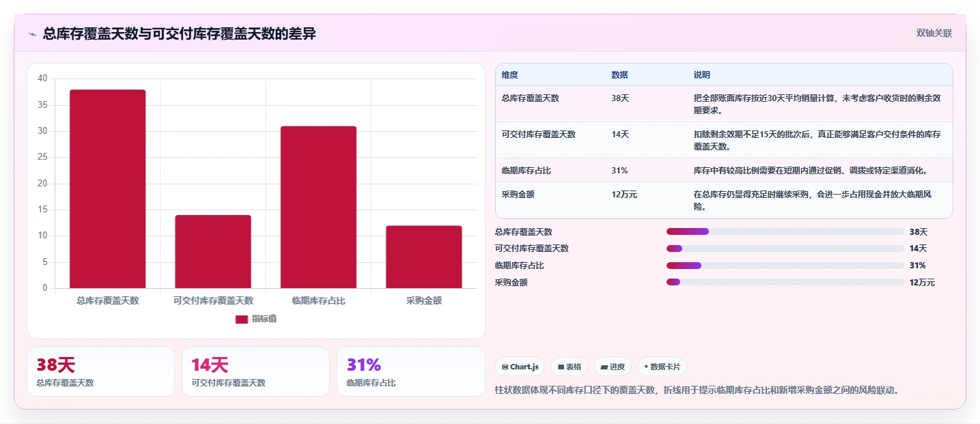The width and height of the screenshot is (980, 424).
Task: Select the Chart.js tag button
Action: pyautogui.click(x=520, y=367)
